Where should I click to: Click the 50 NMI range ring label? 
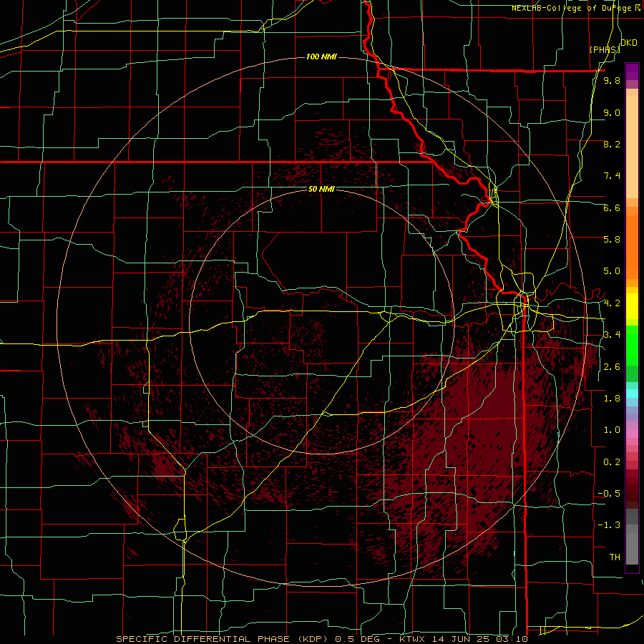[x=321, y=189]
